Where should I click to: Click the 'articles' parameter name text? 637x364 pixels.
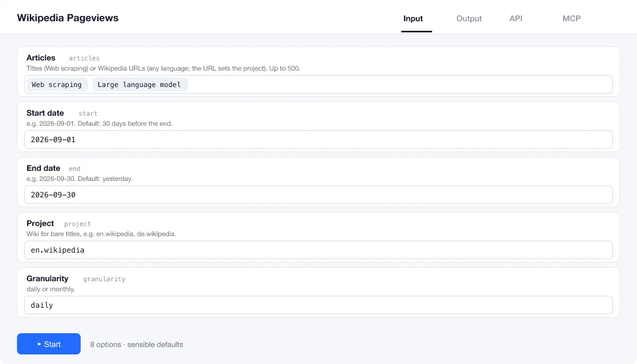tap(84, 58)
